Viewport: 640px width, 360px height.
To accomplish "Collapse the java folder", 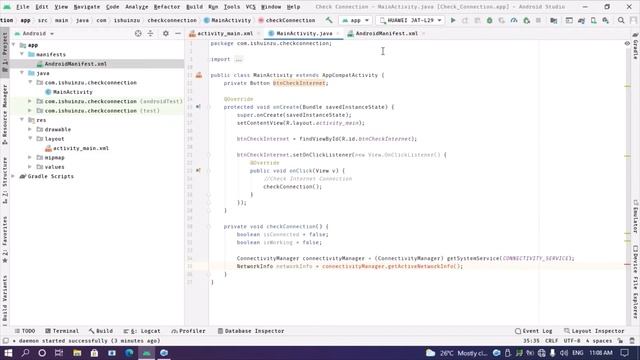I will tap(22, 73).
